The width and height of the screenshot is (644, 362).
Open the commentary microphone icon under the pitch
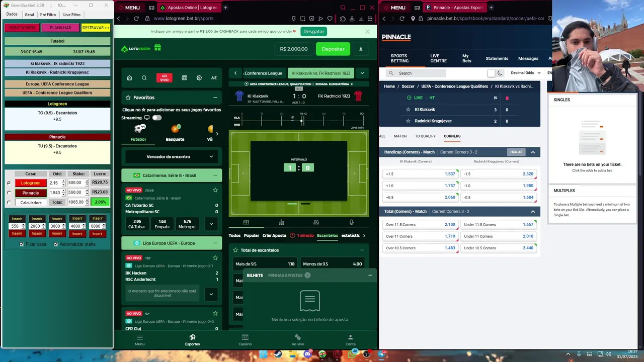point(351,222)
